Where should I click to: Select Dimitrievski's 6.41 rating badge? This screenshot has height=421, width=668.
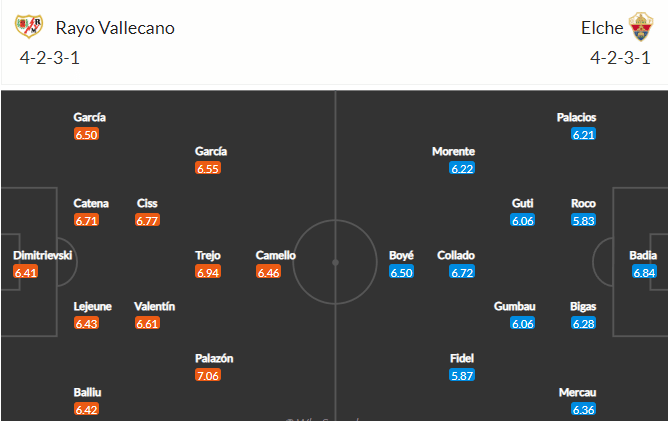tap(26, 272)
